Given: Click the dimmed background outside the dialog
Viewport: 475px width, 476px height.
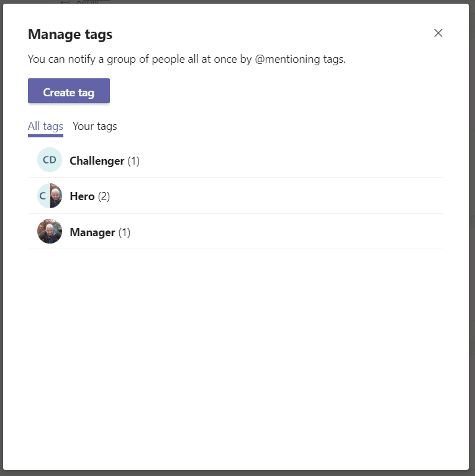Looking at the screenshot, I should (472, 249).
